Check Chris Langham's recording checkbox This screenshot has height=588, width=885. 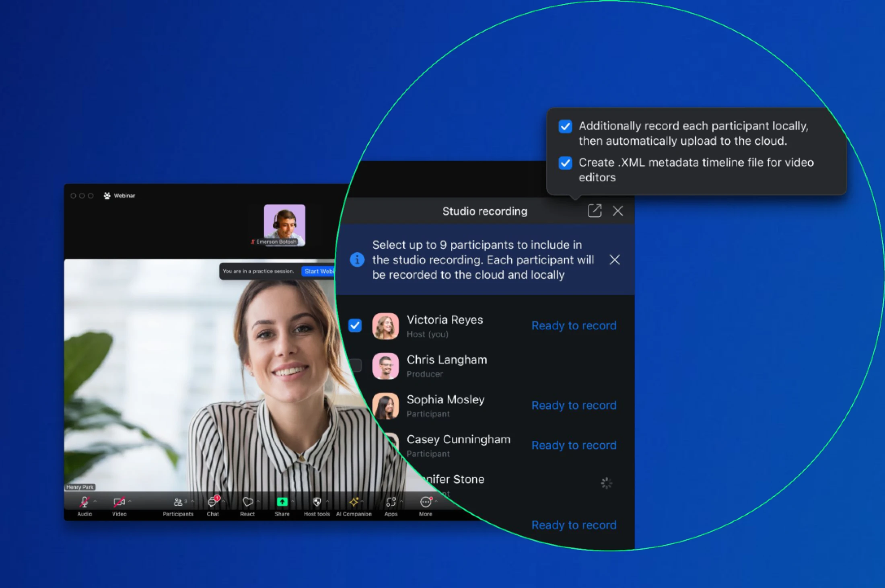coord(356,365)
